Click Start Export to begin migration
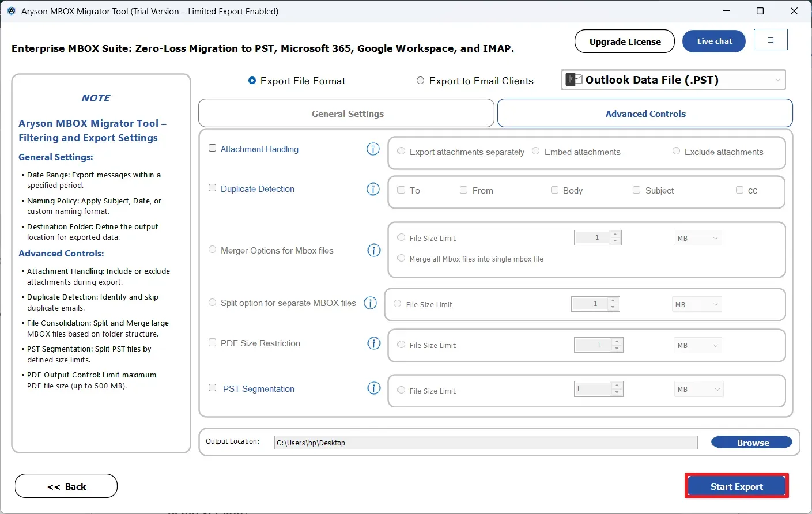This screenshot has height=514, width=812. pyautogui.click(x=737, y=486)
